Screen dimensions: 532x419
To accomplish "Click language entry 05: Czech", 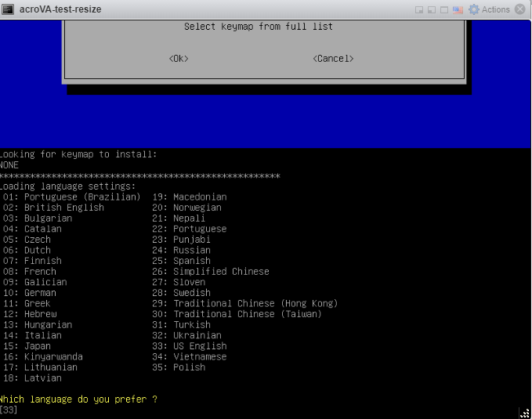I will (27, 240).
